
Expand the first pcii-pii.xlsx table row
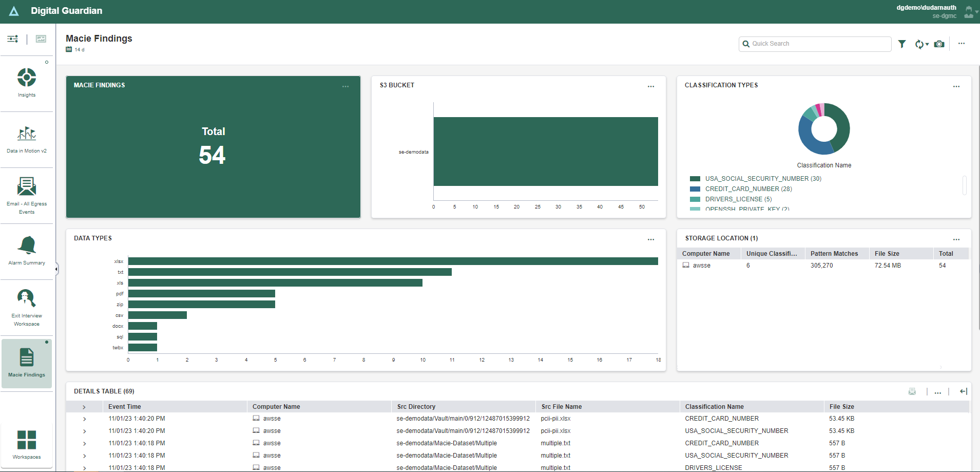[84, 419]
